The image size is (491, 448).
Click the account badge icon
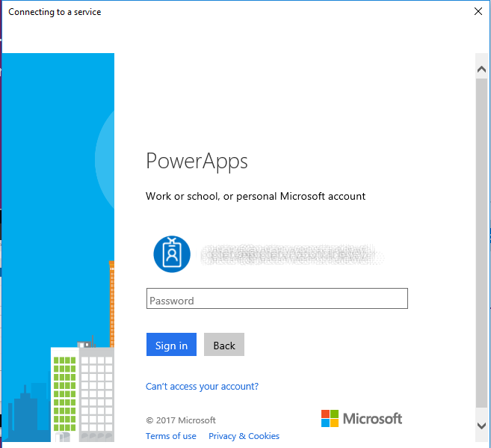tap(172, 254)
